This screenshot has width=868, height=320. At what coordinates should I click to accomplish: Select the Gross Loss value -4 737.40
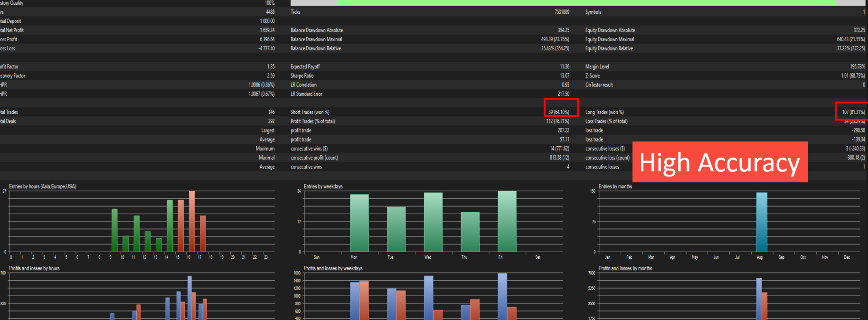click(x=266, y=48)
